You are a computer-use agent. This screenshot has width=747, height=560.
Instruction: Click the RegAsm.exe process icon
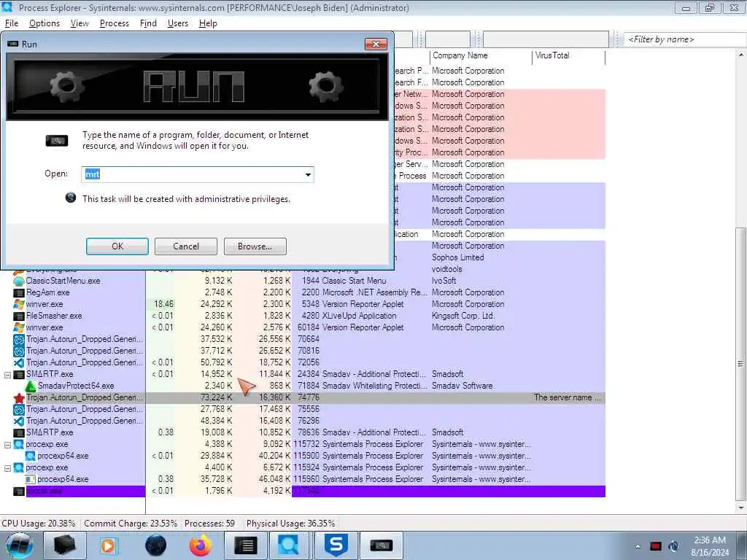pos(18,293)
